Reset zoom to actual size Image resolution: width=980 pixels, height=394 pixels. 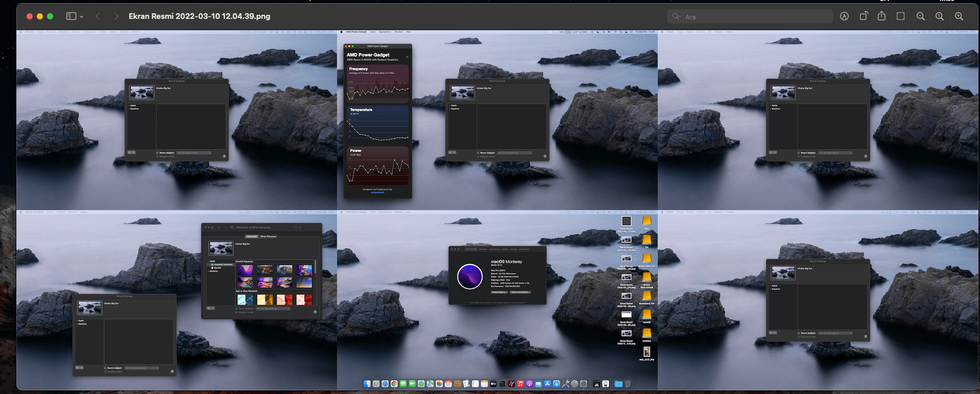coord(939,16)
